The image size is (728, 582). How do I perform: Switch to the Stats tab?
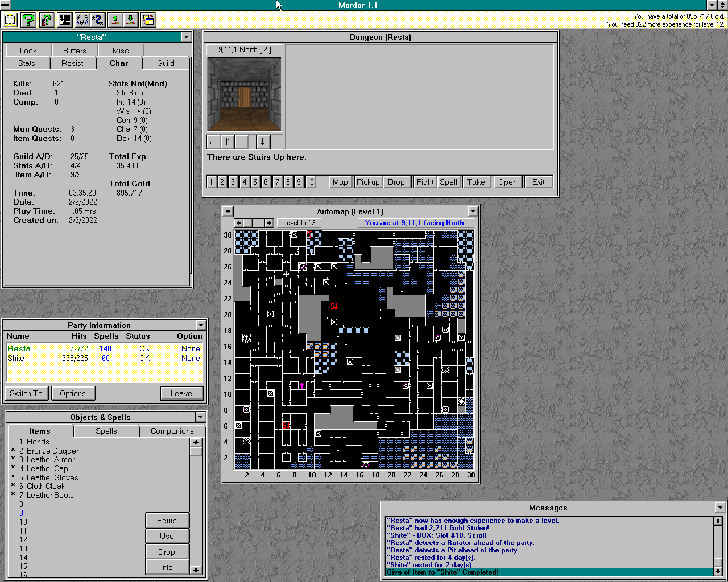27,63
